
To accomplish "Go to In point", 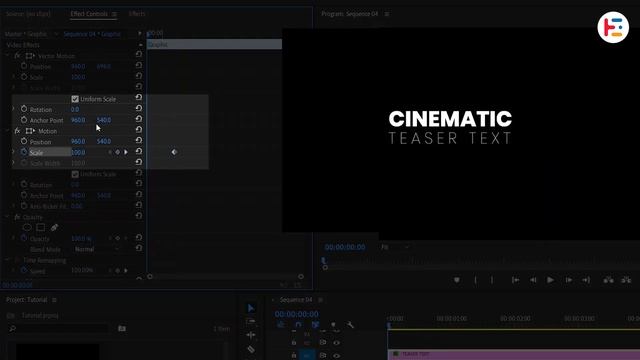I will pos(516,280).
